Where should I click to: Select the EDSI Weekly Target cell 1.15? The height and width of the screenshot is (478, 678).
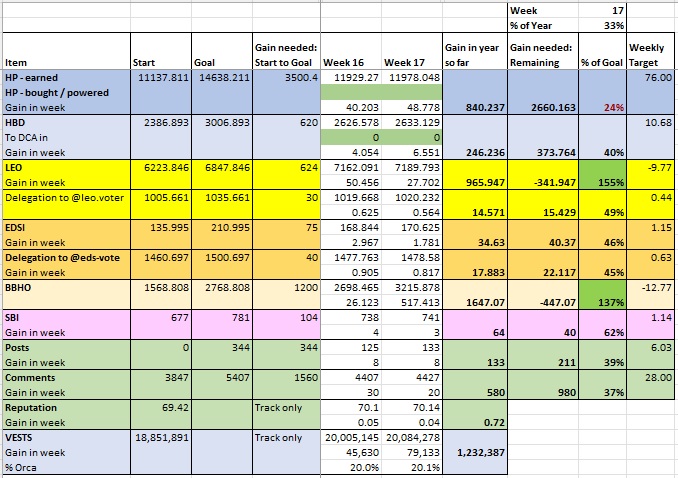point(650,228)
